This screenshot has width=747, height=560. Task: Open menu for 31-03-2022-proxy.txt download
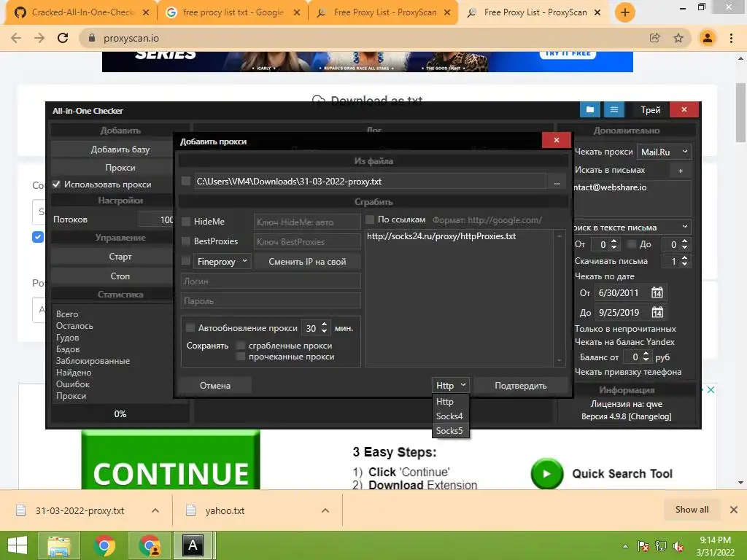[x=155, y=510]
